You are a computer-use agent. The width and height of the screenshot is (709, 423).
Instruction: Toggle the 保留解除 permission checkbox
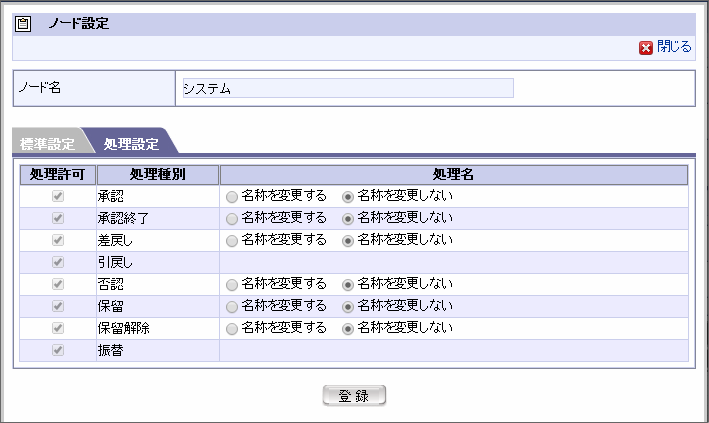tap(58, 328)
